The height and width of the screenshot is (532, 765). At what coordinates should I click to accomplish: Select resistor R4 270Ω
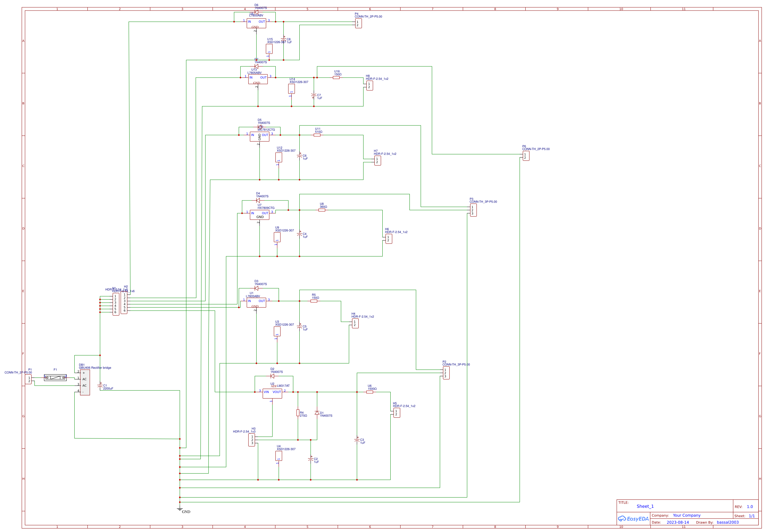pos(297,413)
